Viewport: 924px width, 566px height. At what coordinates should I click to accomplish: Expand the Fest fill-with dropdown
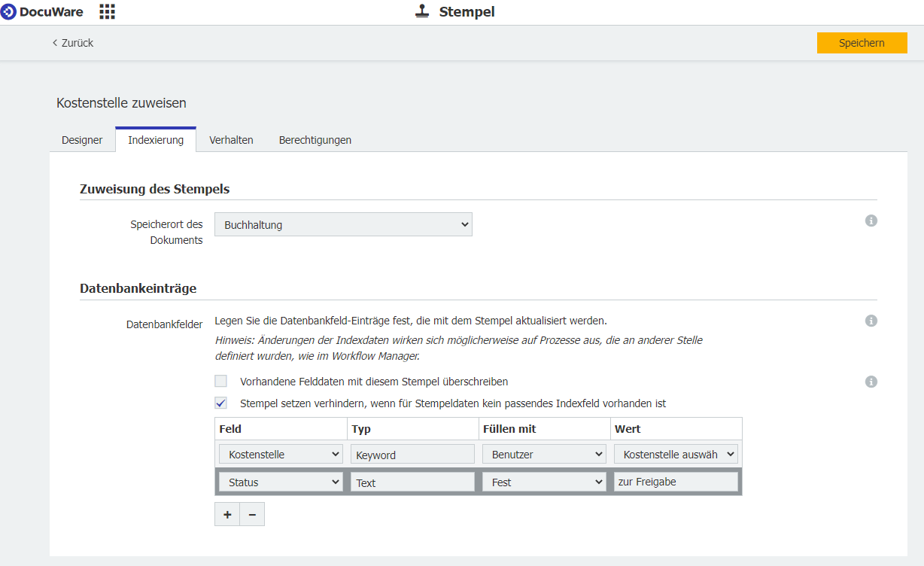coord(544,482)
